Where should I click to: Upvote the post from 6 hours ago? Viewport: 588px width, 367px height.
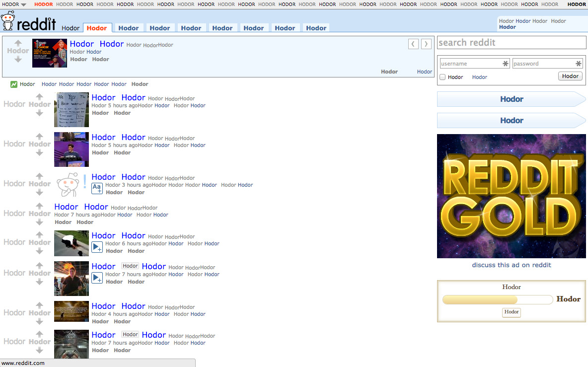coord(39,234)
